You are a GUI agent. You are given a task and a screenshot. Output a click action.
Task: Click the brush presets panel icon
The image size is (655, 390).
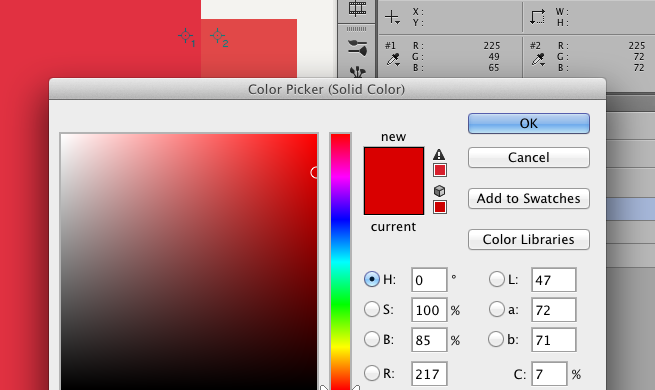(358, 48)
